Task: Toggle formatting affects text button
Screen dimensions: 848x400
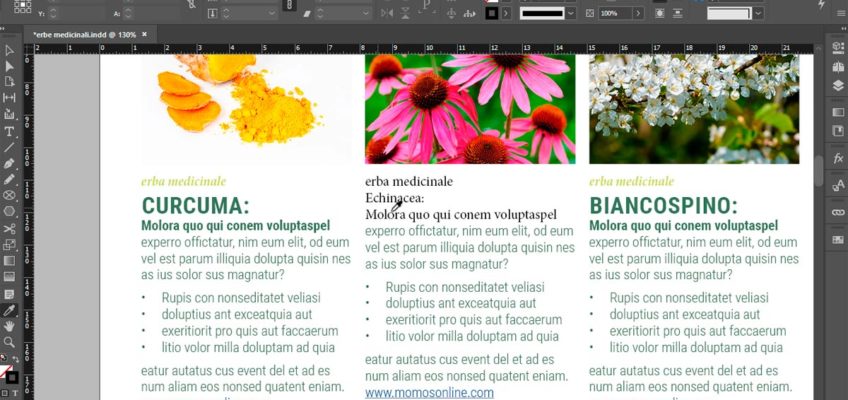Action: click(x=15, y=393)
